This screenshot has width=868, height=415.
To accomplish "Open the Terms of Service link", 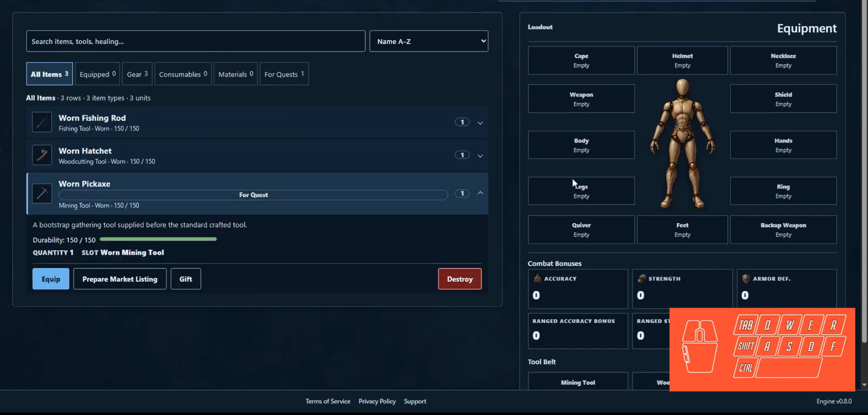I will 328,401.
